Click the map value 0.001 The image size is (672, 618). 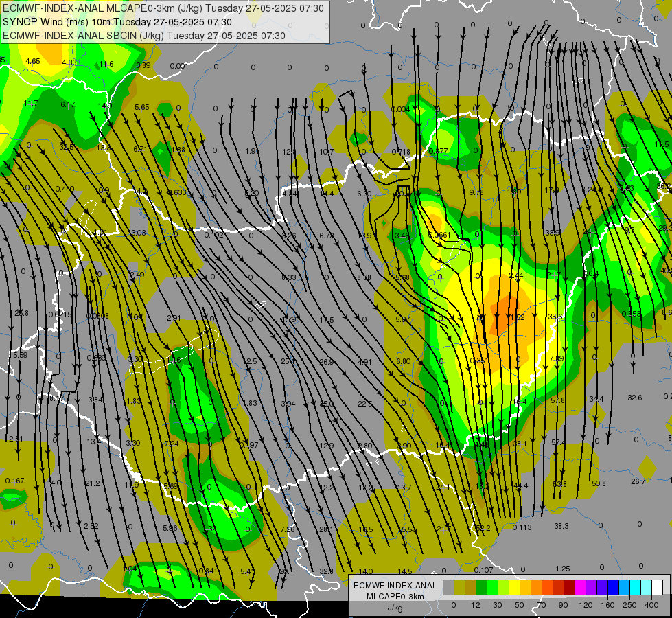[x=178, y=66]
